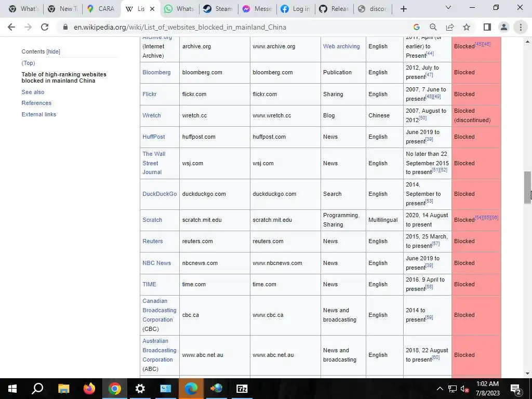Open Australian Broadcasting Corporation link

click(x=159, y=350)
